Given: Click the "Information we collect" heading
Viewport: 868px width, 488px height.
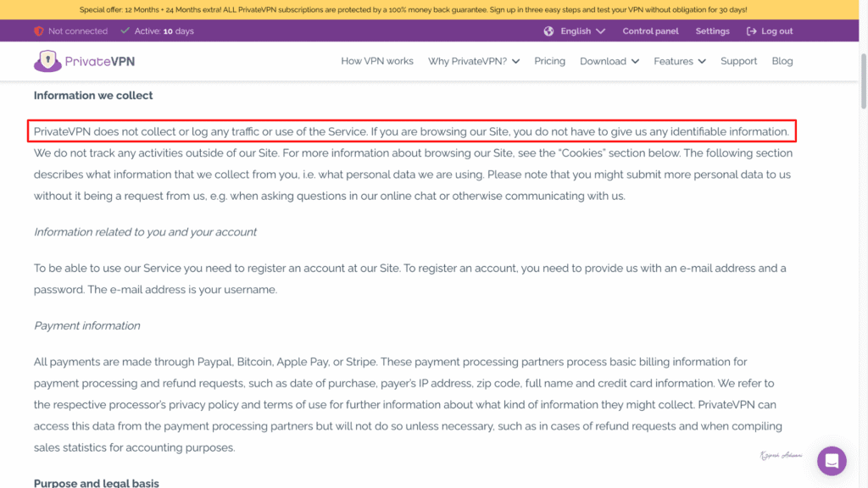Looking at the screenshot, I should pos(93,95).
